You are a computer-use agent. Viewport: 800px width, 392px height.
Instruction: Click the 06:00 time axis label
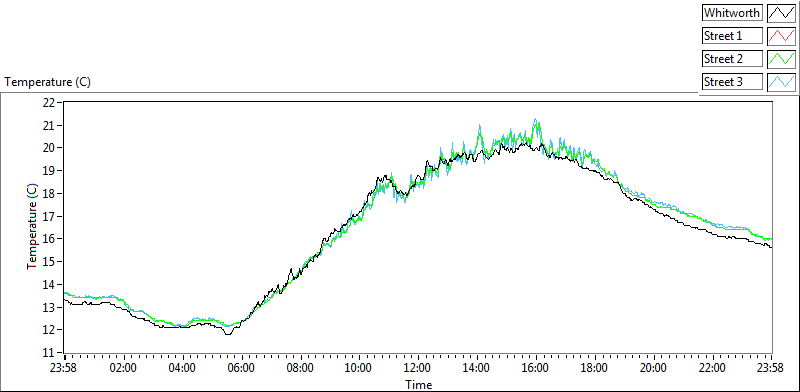241,368
